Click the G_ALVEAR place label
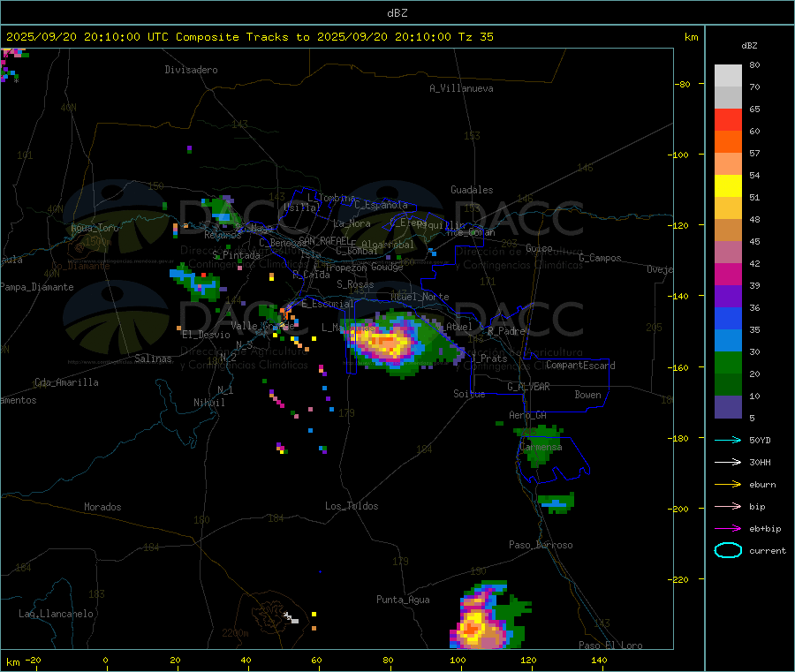This screenshot has height=672, width=795. click(528, 387)
